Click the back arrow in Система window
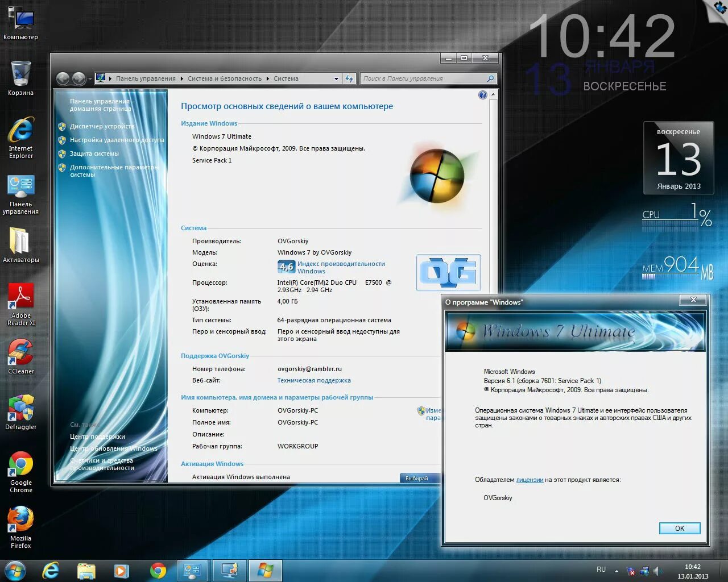Screen dimensions: 728x582 click(63, 78)
